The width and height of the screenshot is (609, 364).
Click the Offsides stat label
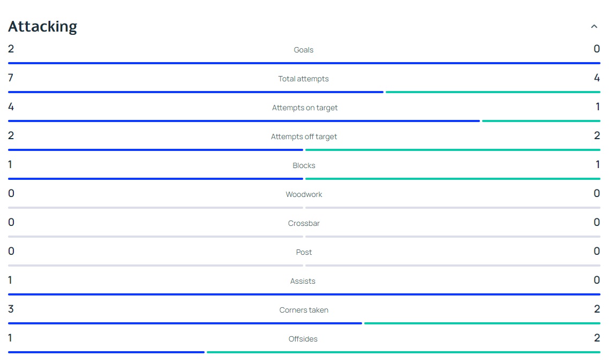coord(303,339)
